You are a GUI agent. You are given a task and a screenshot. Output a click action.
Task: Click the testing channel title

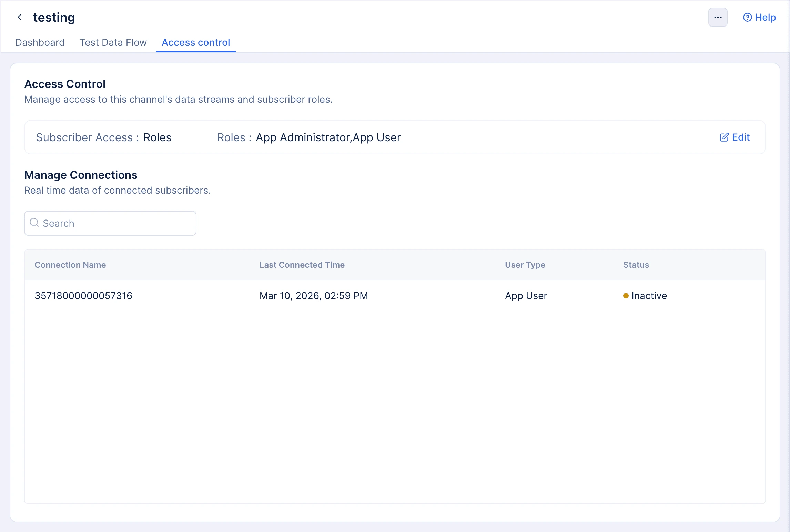(x=54, y=17)
